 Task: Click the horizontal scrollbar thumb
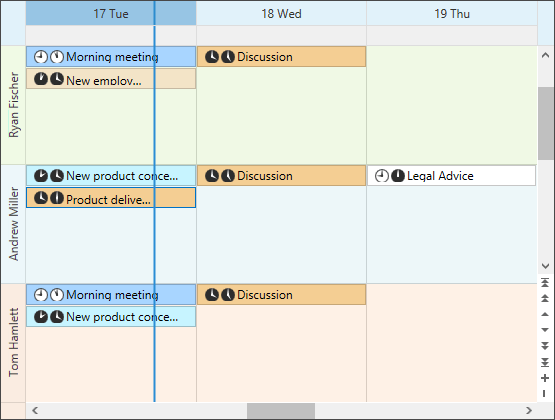point(281,411)
